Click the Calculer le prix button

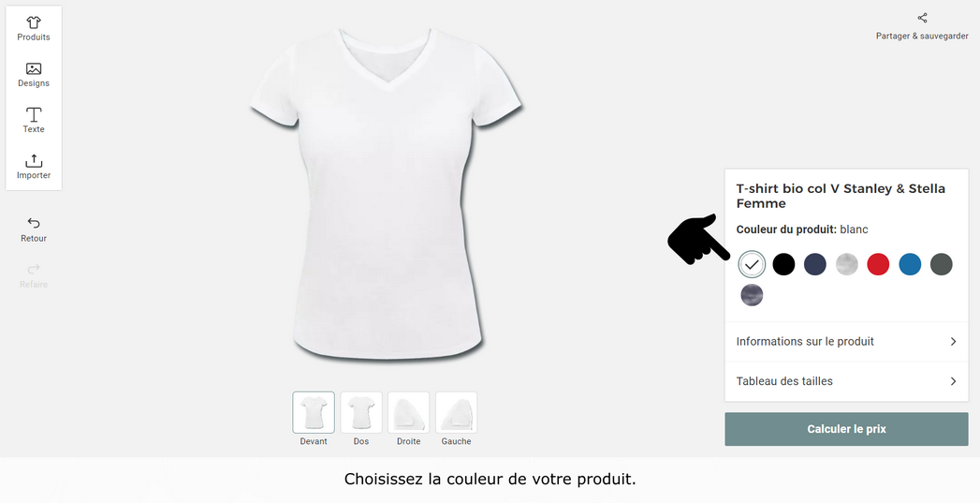point(846,429)
